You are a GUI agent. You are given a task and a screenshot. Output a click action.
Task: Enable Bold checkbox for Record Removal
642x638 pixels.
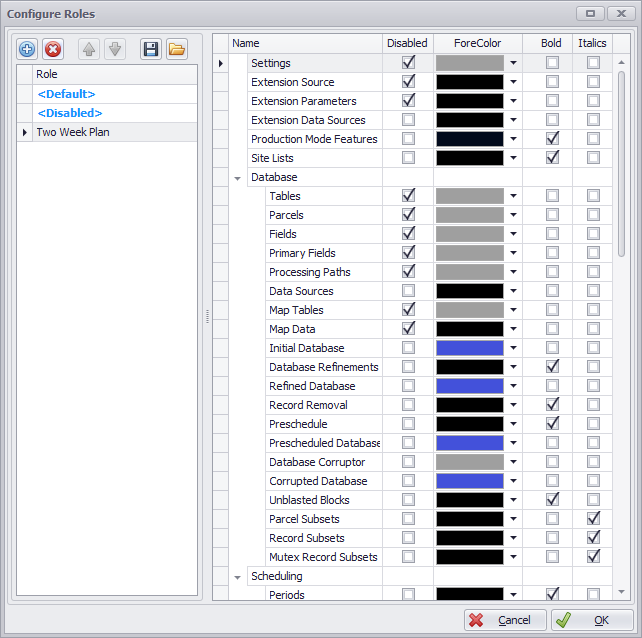552,405
